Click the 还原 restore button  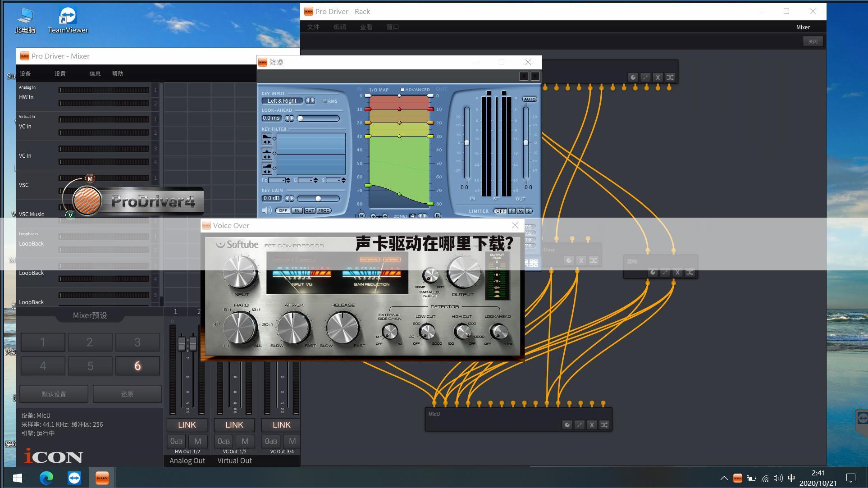tap(127, 394)
